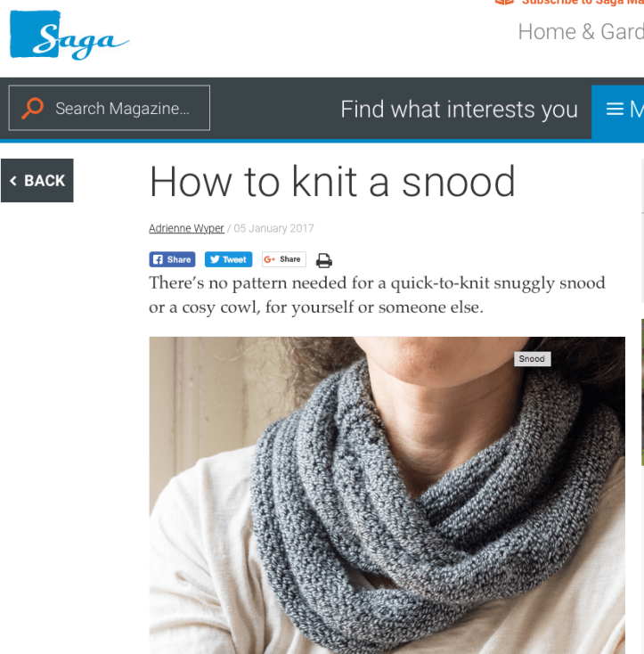Viewport: 644px width, 654px height.
Task: Click the Search Magazine input field
Action: [x=110, y=108]
